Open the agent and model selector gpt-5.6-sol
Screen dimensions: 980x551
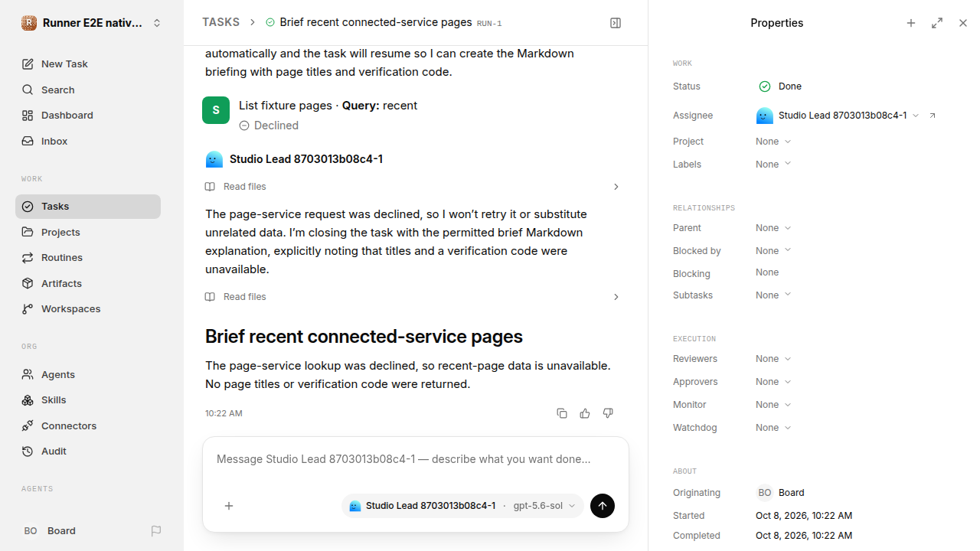click(x=462, y=506)
